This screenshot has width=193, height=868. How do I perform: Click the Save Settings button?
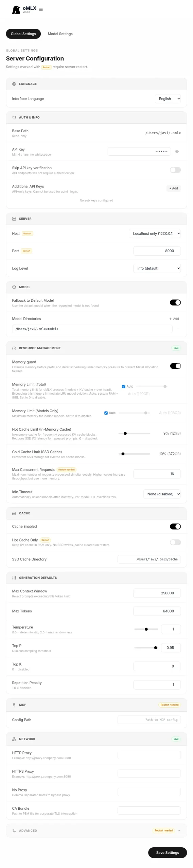tap(168, 852)
